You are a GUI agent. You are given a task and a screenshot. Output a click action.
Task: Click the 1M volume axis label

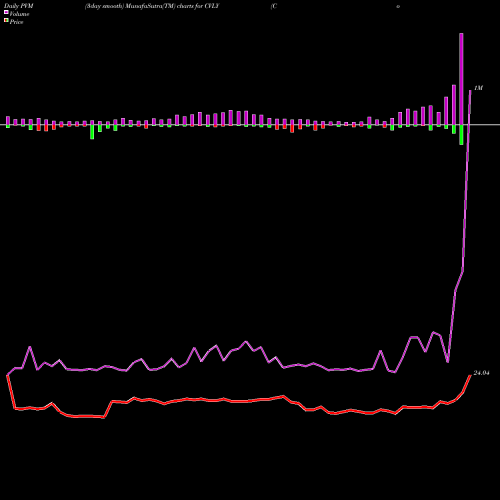pos(478,88)
